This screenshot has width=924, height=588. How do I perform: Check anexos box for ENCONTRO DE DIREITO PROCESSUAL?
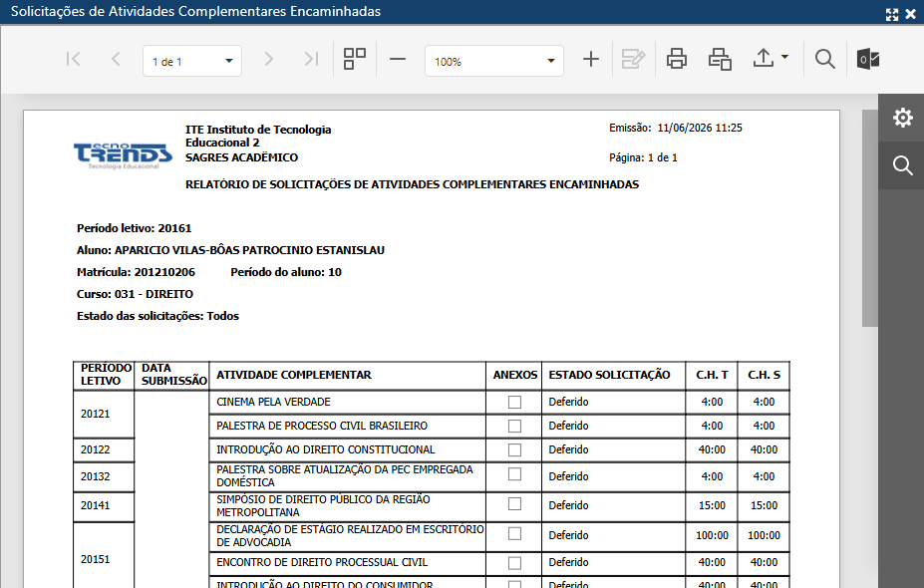pyautogui.click(x=514, y=563)
